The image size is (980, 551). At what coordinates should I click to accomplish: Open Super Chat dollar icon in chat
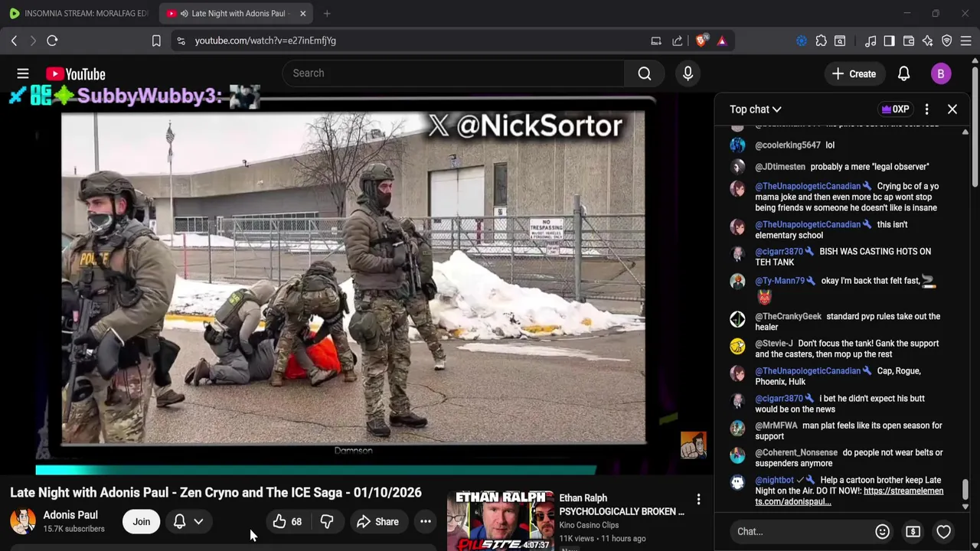tap(913, 531)
